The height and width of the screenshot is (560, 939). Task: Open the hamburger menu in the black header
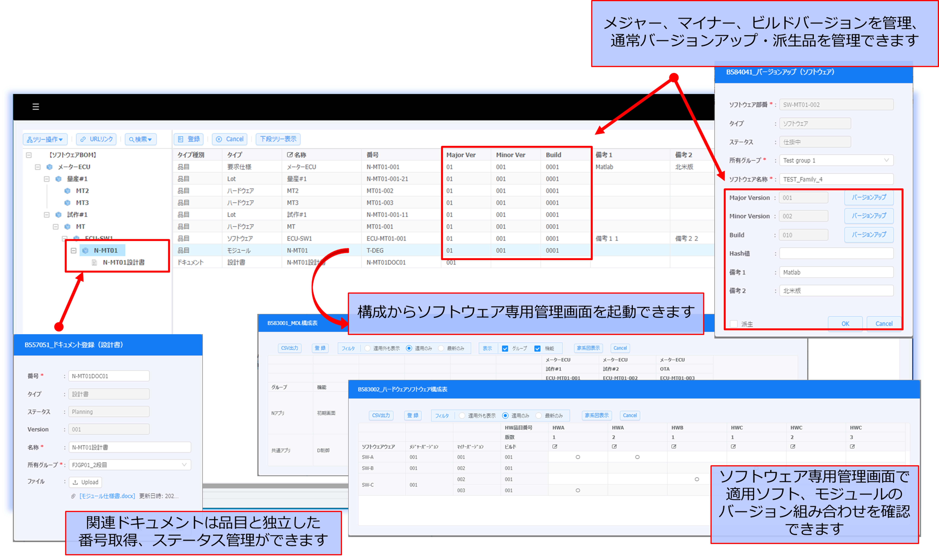(36, 107)
